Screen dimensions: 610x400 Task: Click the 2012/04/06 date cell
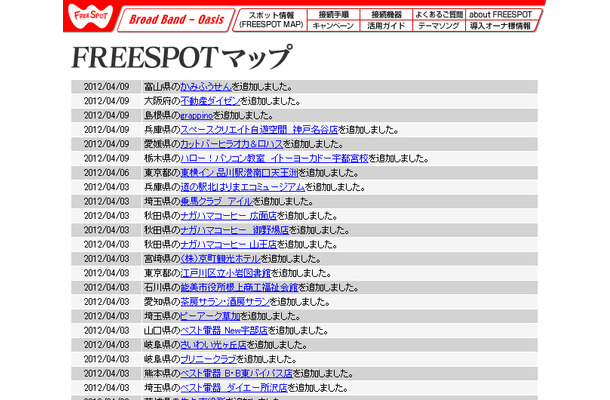[107, 173]
